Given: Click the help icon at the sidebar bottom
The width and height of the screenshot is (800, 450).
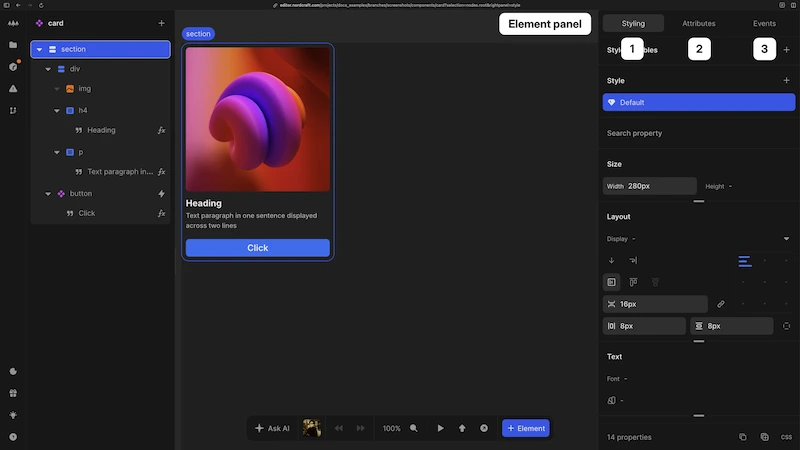Looking at the screenshot, I should click(x=13, y=437).
